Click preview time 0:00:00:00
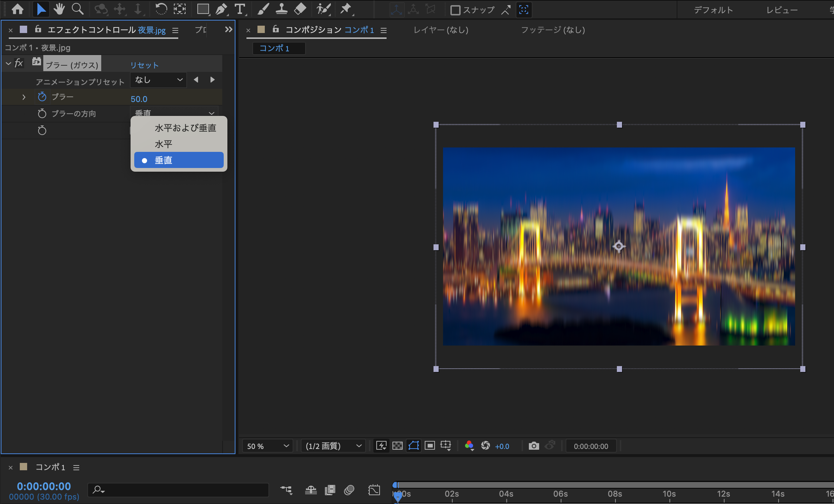834x504 pixels. coord(591,446)
